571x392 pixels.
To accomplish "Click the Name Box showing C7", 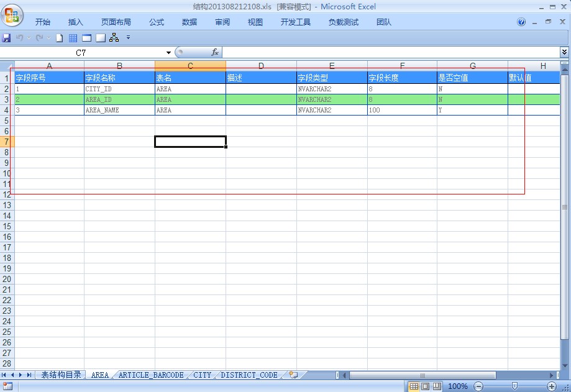I will (82, 53).
